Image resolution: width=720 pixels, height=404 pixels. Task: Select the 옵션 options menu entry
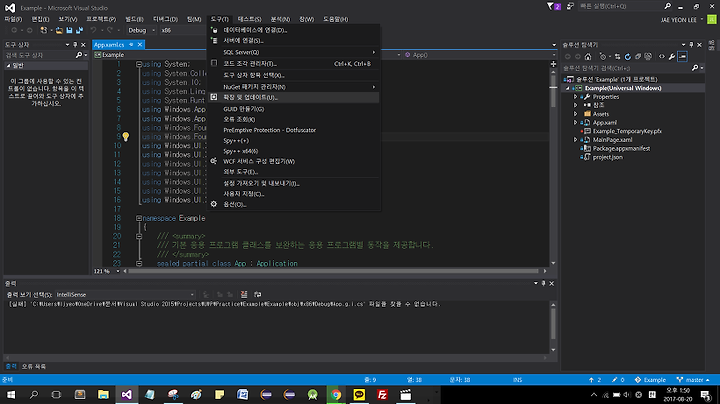click(x=294, y=204)
